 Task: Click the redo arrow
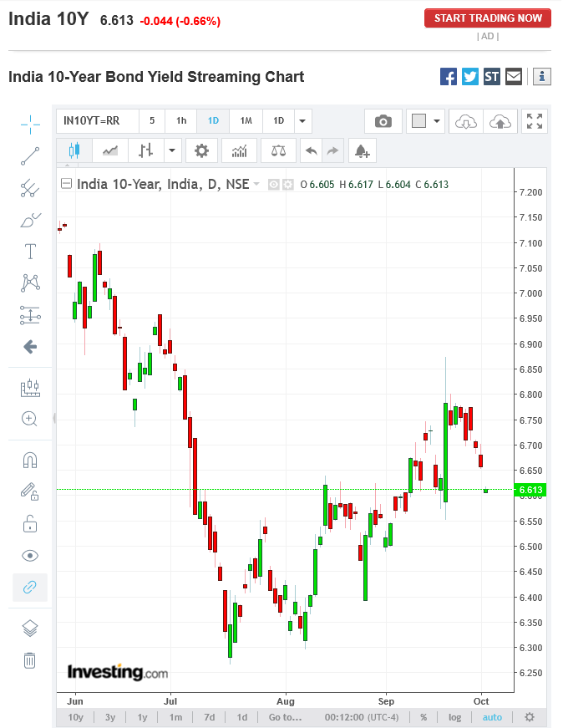point(332,150)
